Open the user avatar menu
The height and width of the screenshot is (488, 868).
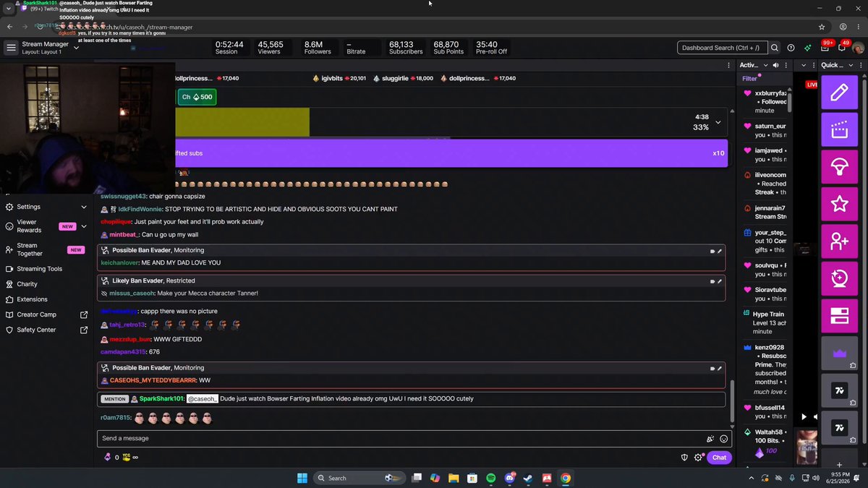pyautogui.click(x=859, y=48)
